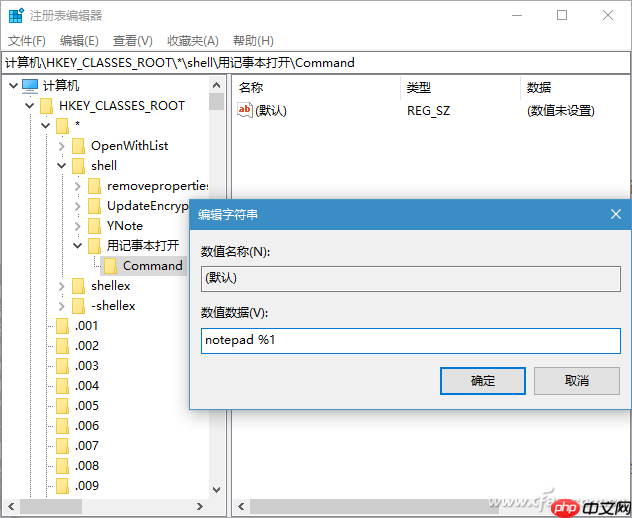Click the registry path address bar
The height and width of the screenshot is (518, 632).
(x=316, y=63)
